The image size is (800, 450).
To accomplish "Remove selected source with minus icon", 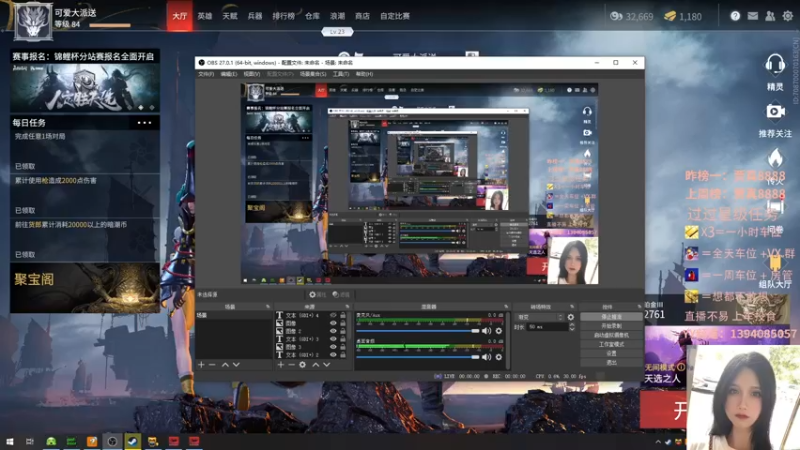I will coord(291,365).
